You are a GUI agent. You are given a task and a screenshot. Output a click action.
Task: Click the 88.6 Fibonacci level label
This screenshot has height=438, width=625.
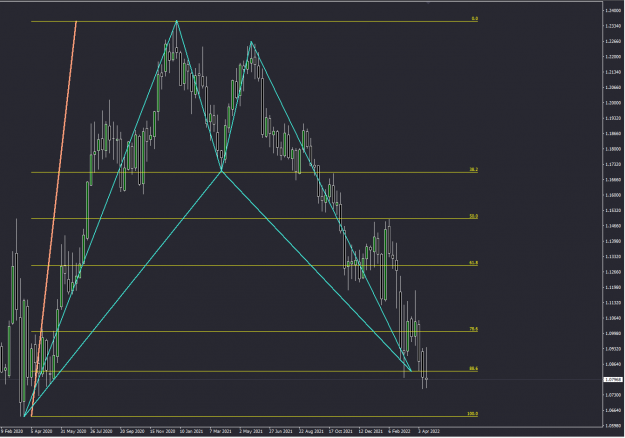pos(473,369)
